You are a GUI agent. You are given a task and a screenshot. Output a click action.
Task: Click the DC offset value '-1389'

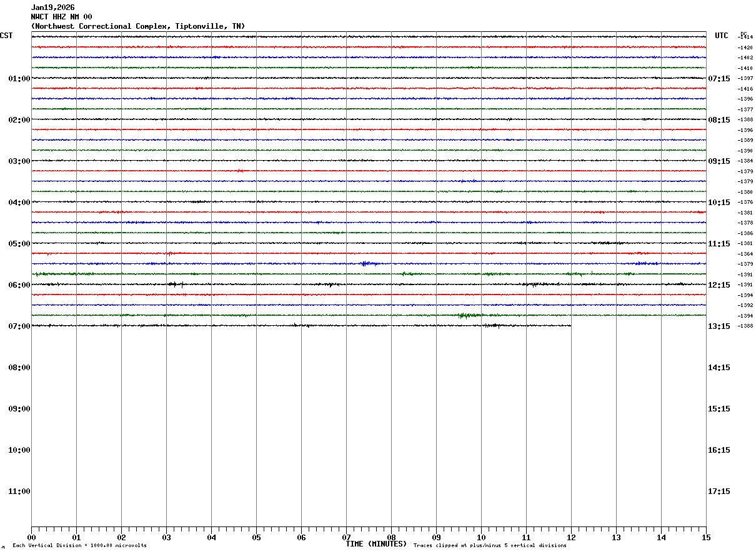pos(745,140)
